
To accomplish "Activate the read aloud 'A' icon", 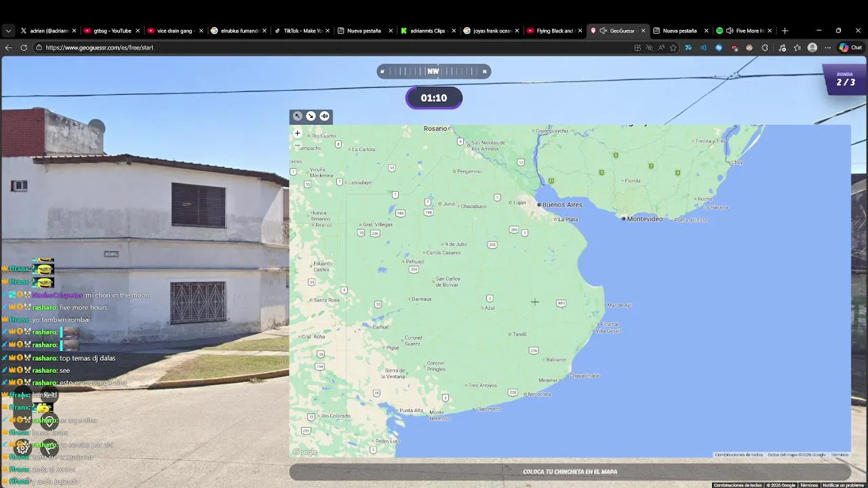I will (x=661, y=47).
